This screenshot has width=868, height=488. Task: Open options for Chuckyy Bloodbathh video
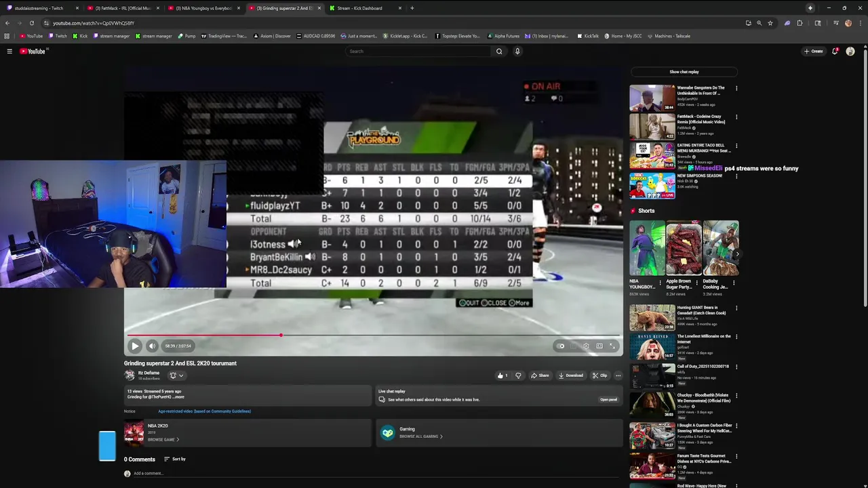tap(736, 396)
